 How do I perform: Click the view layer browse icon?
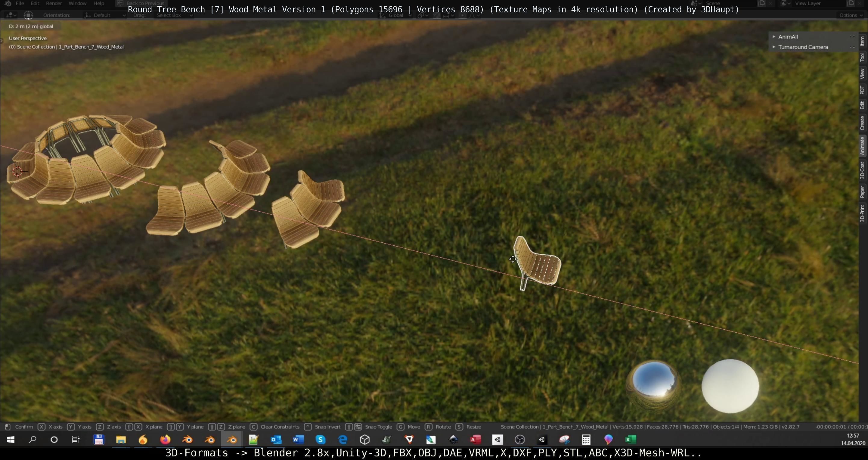[x=784, y=3]
